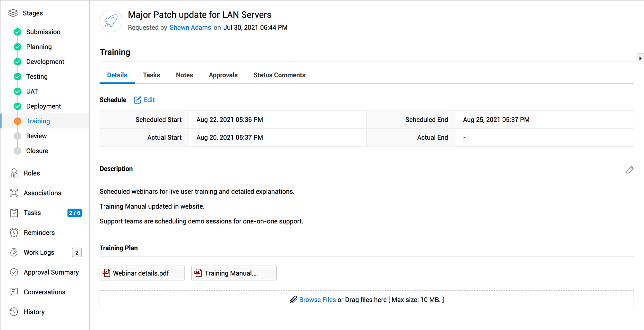The image size is (644, 330).
Task: Click the Reminders alarm clock icon
Action: click(14, 232)
